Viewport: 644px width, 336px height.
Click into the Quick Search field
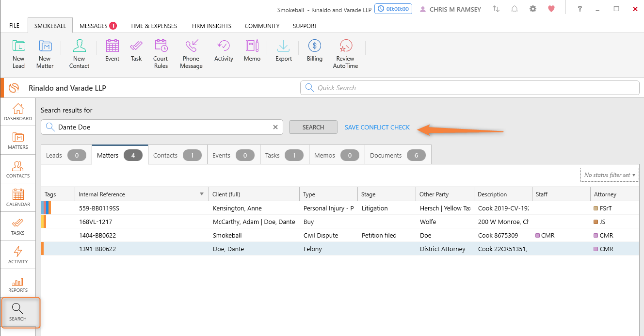tap(470, 88)
